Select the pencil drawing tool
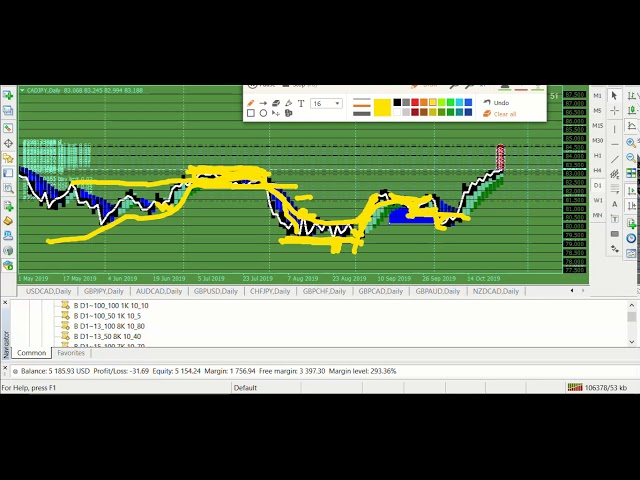 pyautogui.click(x=251, y=103)
